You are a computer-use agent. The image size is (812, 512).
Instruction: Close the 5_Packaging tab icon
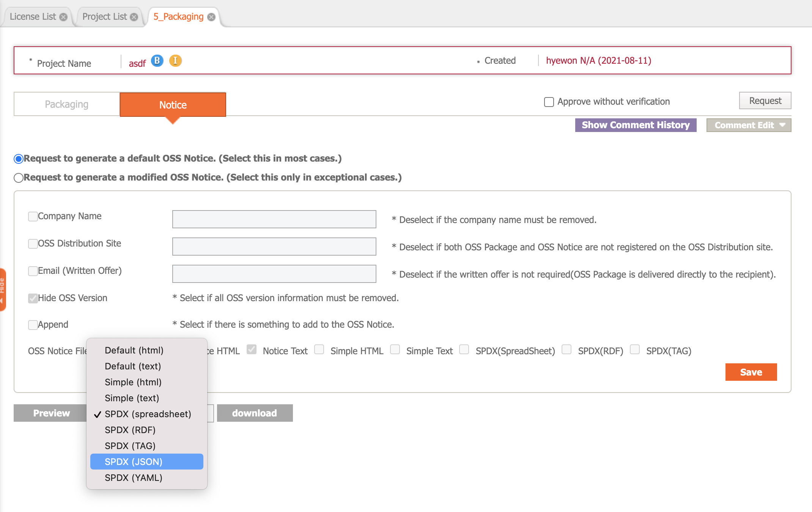click(211, 17)
